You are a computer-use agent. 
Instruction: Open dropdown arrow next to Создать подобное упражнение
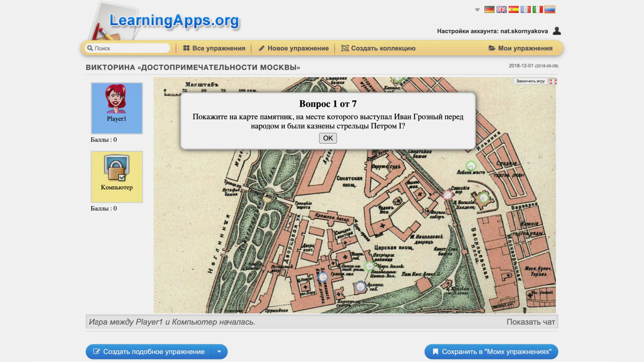coord(219,352)
